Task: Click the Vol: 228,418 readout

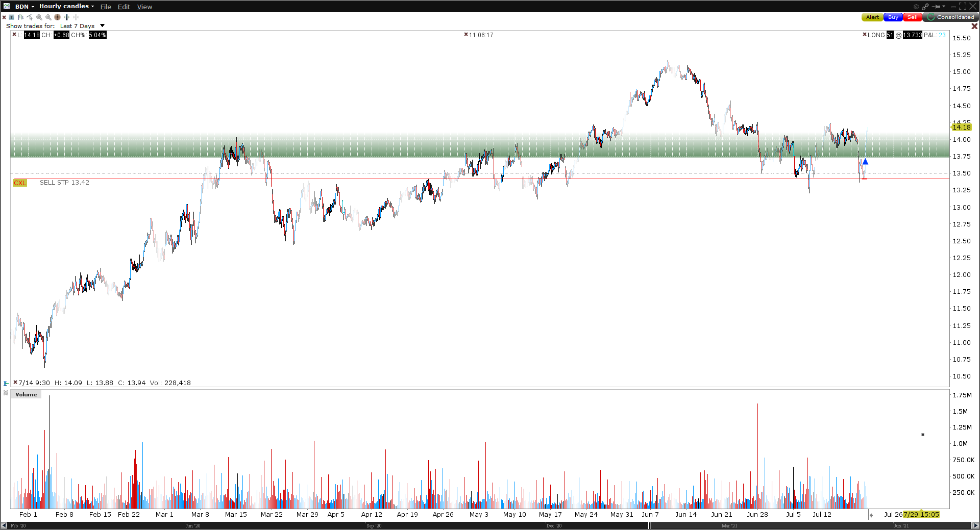Action: click(x=170, y=383)
